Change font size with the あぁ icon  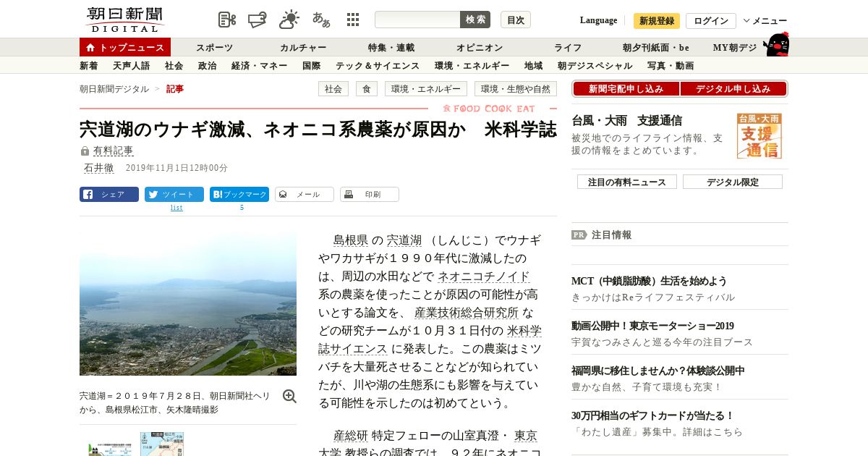321,20
